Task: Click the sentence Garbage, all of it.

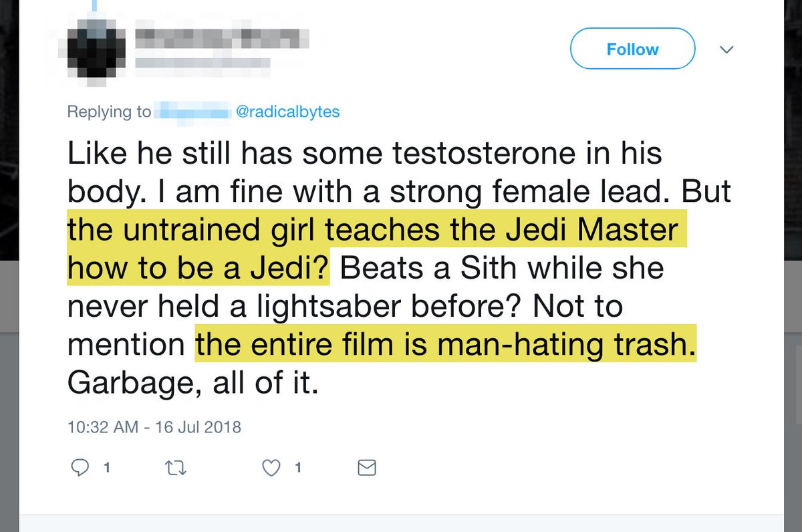Action: point(192,384)
